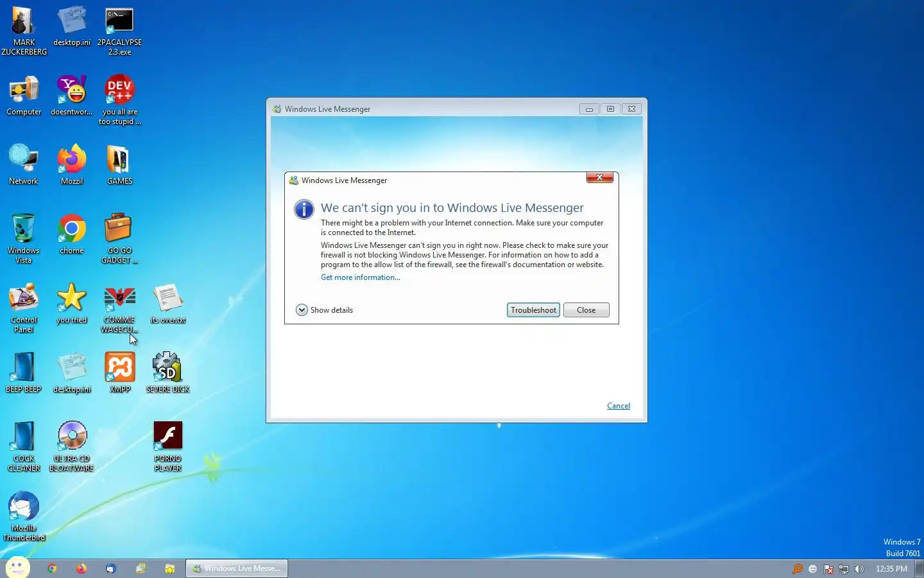
Task: Open the Windows Explorer taskbar icon
Action: [x=141, y=568]
